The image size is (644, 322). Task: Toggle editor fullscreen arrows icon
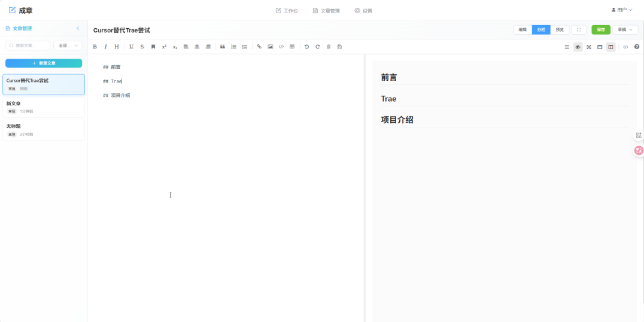(x=589, y=47)
